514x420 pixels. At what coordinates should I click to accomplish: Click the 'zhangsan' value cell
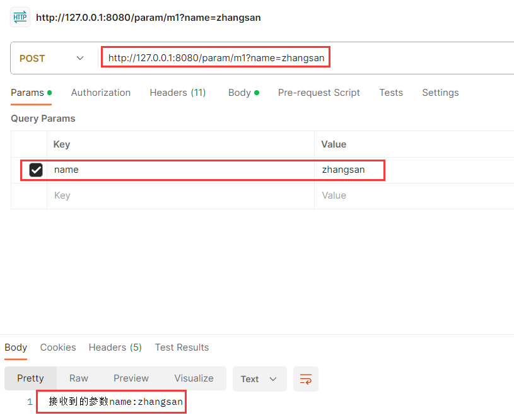click(x=414, y=170)
